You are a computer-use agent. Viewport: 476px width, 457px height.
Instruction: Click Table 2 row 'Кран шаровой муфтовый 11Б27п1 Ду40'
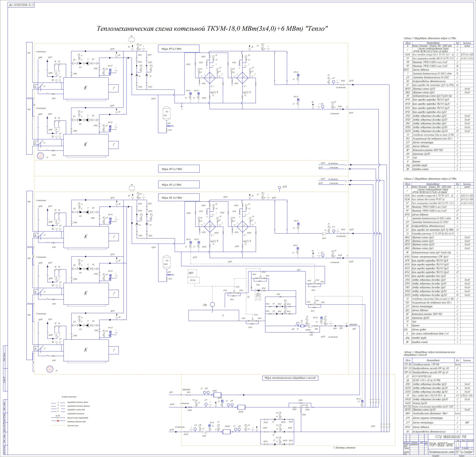pos(439,272)
